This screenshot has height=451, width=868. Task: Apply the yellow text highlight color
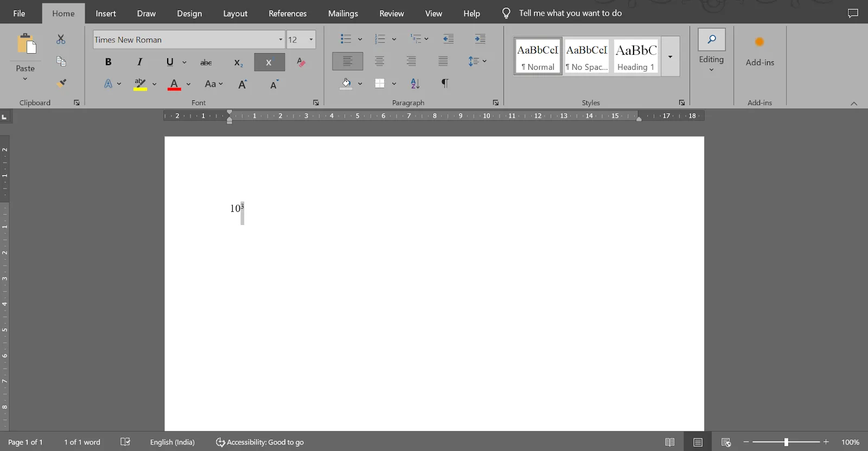(x=140, y=84)
